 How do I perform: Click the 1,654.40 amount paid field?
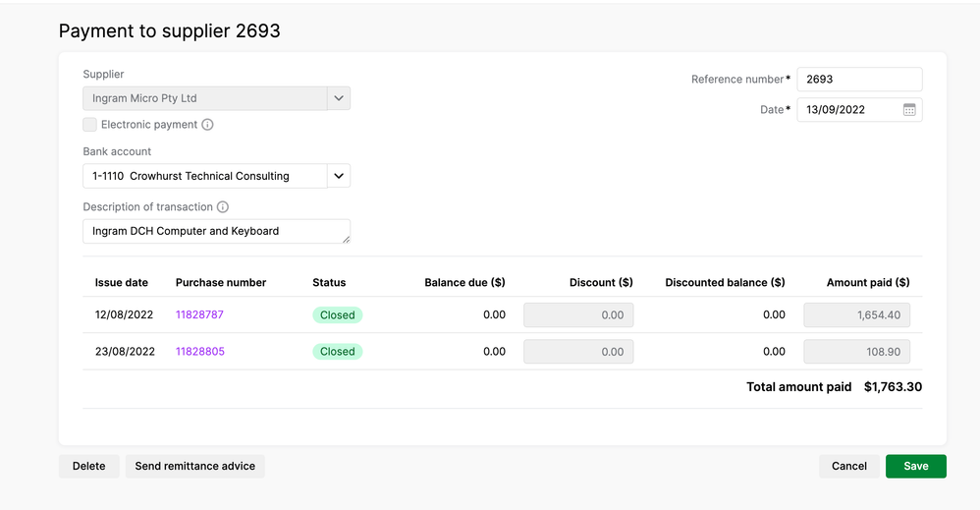[856, 315]
